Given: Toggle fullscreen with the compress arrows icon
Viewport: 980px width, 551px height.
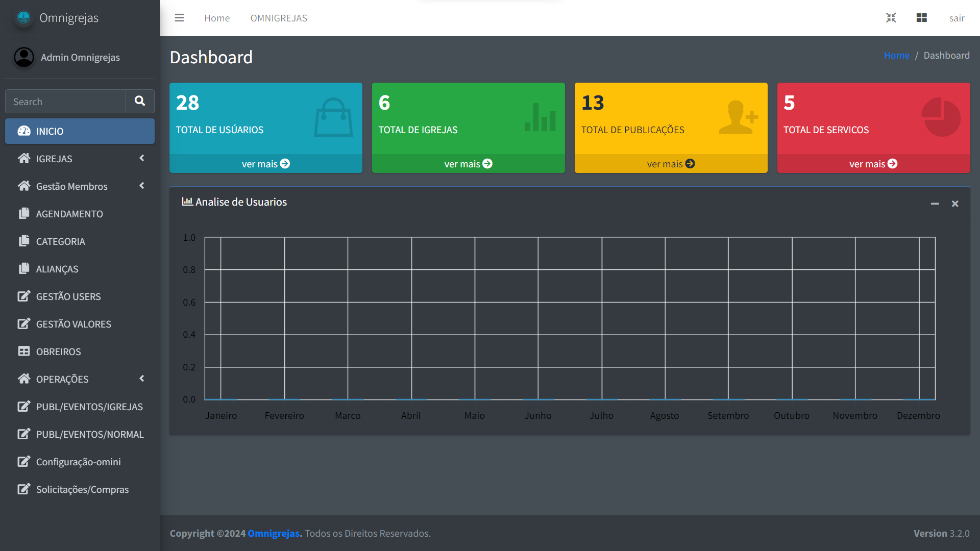Looking at the screenshot, I should pyautogui.click(x=891, y=18).
